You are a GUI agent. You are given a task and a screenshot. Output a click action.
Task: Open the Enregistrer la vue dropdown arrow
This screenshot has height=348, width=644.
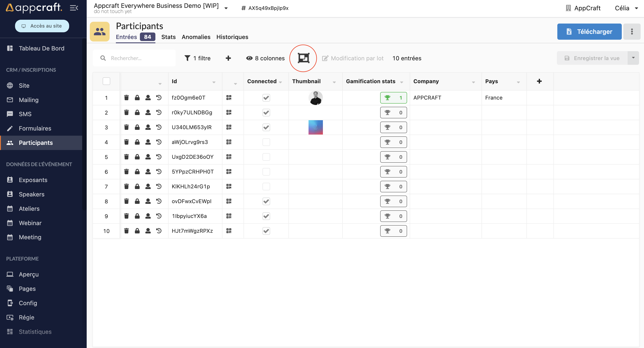[x=633, y=58]
